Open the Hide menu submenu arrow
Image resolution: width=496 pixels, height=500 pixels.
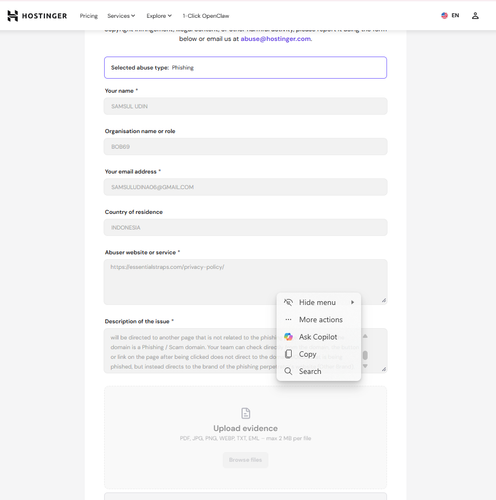point(352,302)
